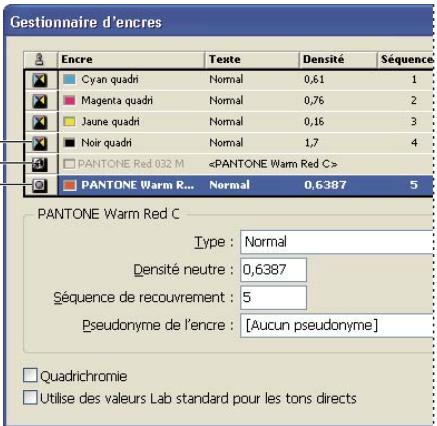
Task: Click density value 0,61
Action: pyautogui.click(x=314, y=80)
